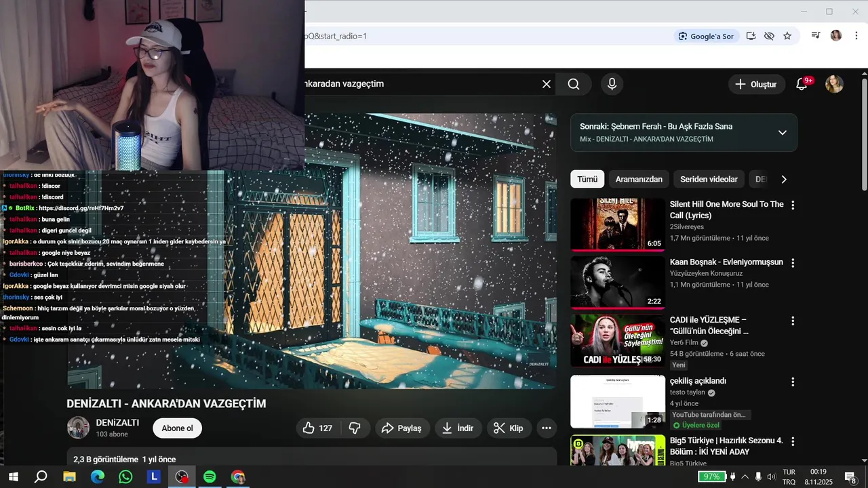868x488 pixels.
Task: Select the Aramanızdan filter chip
Action: pyautogui.click(x=639, y=180)
